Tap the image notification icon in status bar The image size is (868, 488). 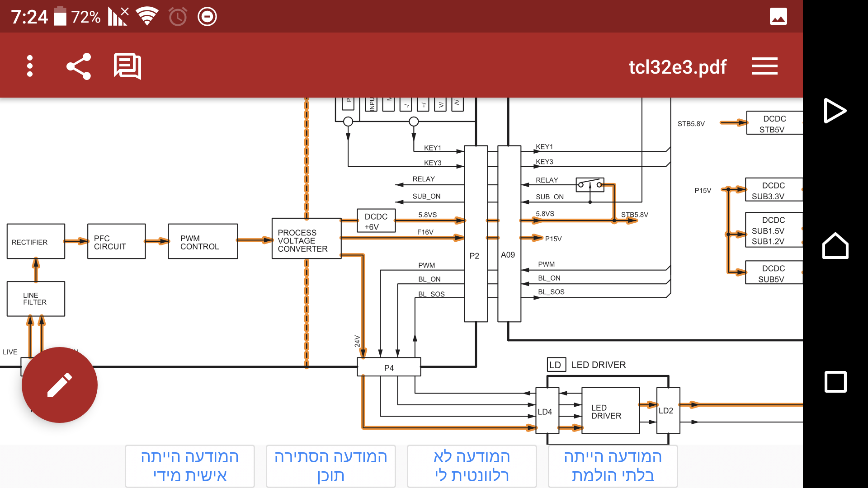coord(778,17)
